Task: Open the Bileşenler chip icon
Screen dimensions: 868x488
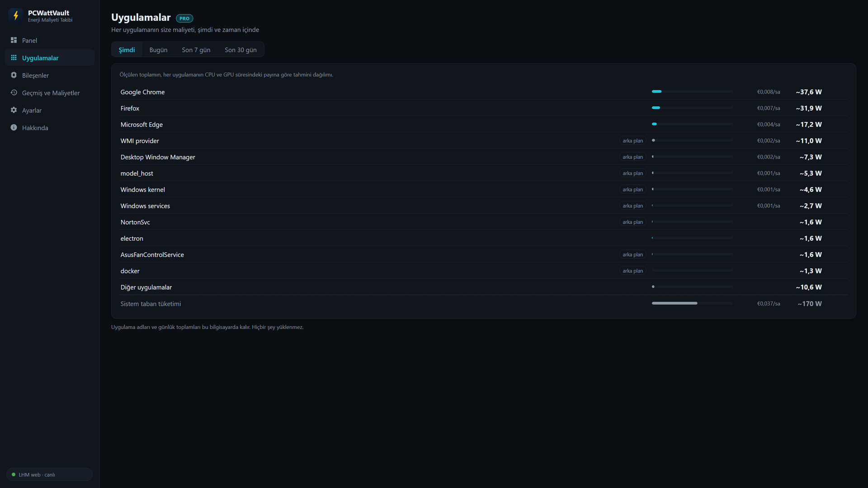Action: coord(14,75)
